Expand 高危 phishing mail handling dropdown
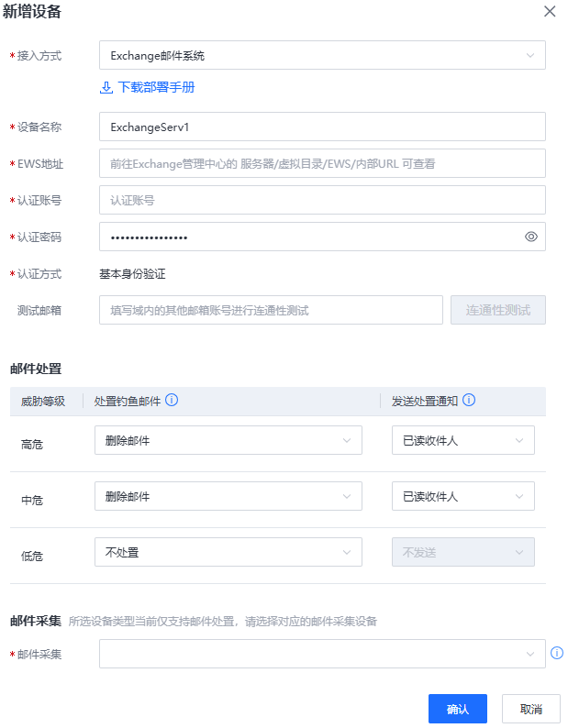 pos(228,441)
